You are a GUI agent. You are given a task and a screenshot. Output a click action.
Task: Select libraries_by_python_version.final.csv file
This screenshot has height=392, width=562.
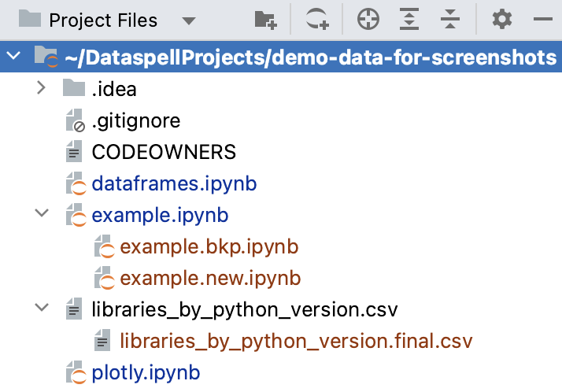pos(295,341)
